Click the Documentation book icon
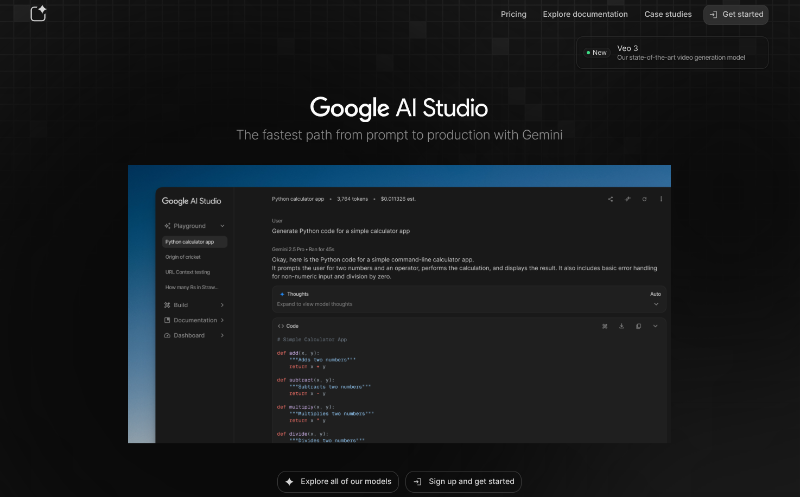 (167, 320)
